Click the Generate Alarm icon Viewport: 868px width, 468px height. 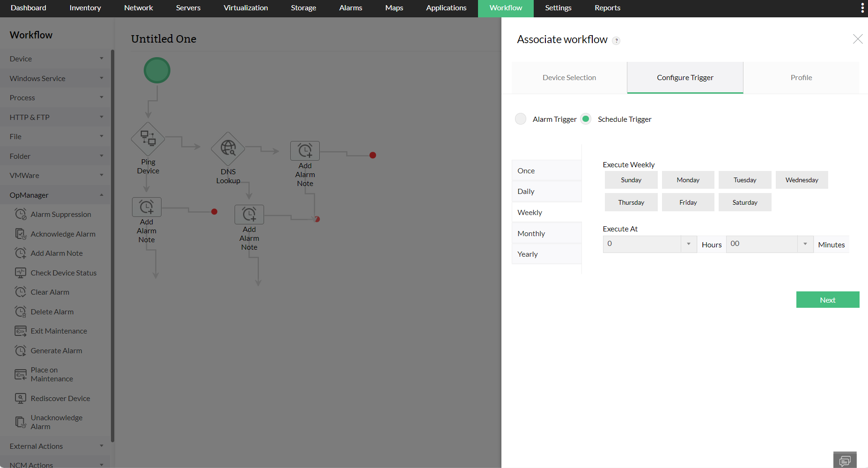click(21, 350)
